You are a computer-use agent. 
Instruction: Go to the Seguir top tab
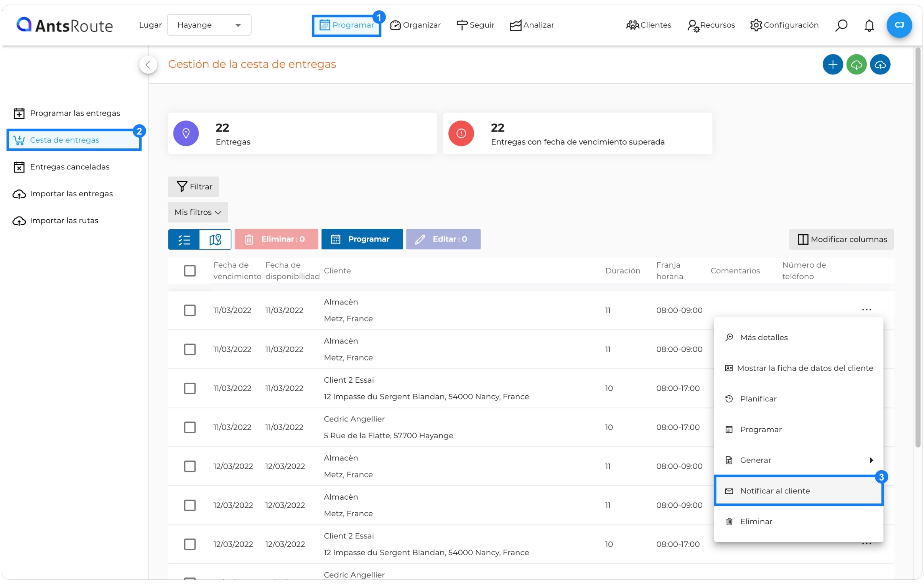tap(475, 25)
